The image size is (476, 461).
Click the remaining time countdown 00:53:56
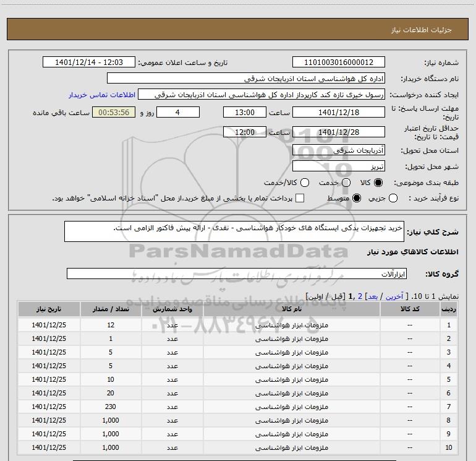click(x=114, y=112)
